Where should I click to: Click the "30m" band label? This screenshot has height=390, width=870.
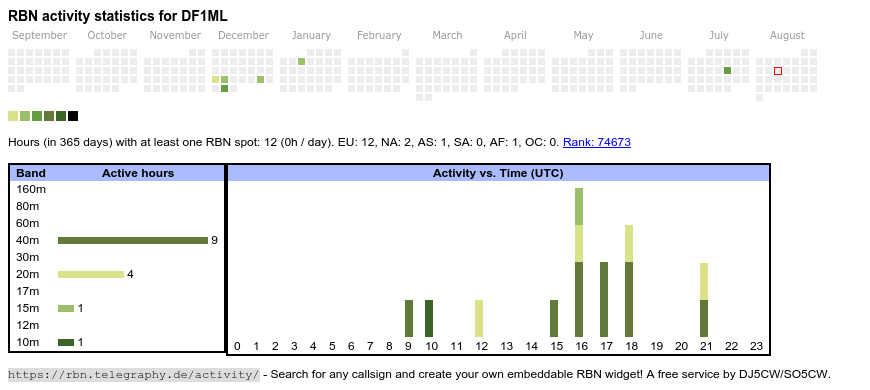pos(28,257)
